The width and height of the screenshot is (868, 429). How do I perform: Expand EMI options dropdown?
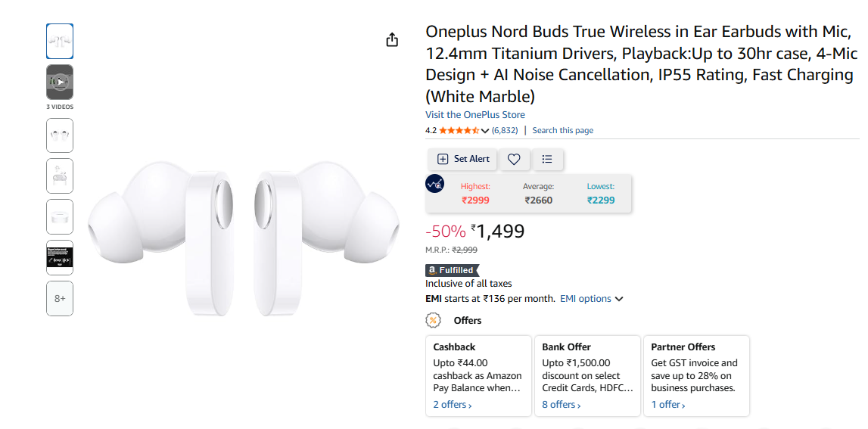591,299
